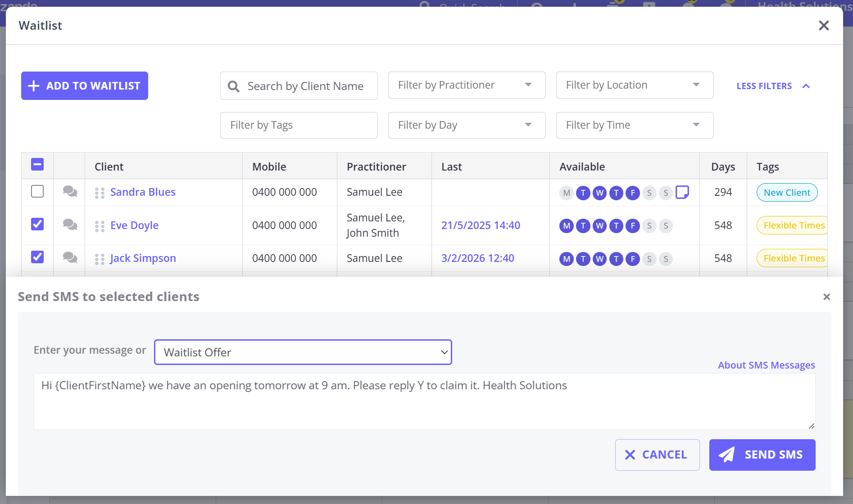853x504 pixels.
Task: Click the magnifier icon in the client search box
Action: pyautogui.click(x=233, y=86)
